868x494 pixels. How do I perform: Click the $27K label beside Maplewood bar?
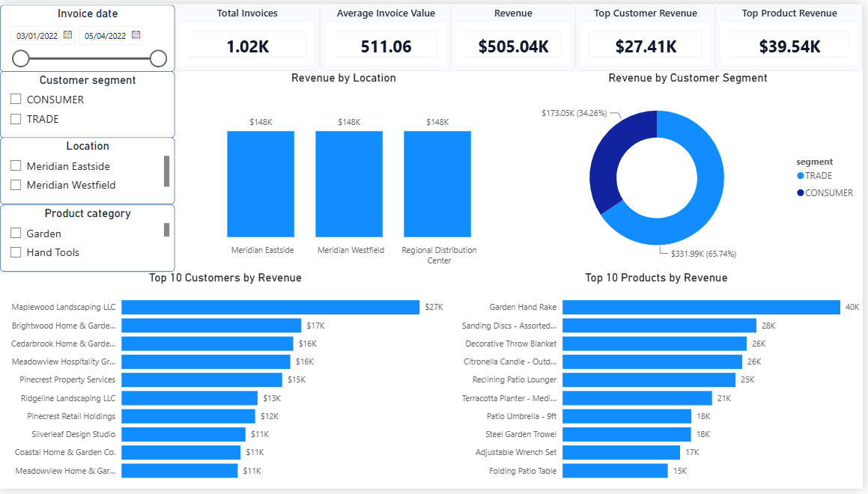[434, 307]
